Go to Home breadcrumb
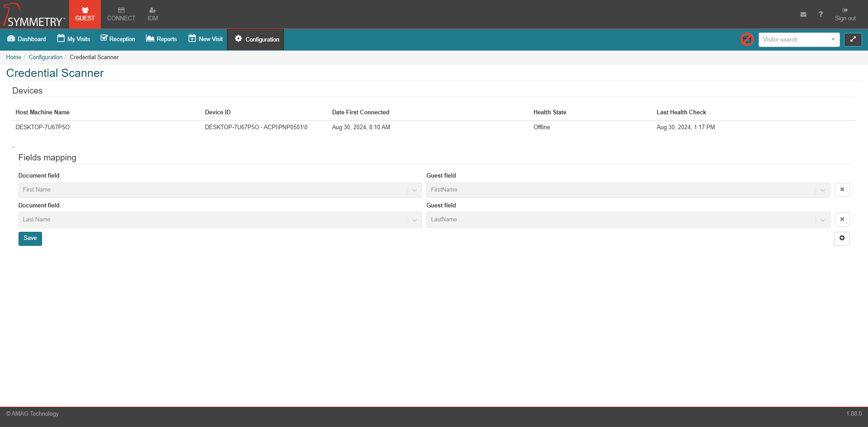The image size is (868, 427). tap(14, 57)
